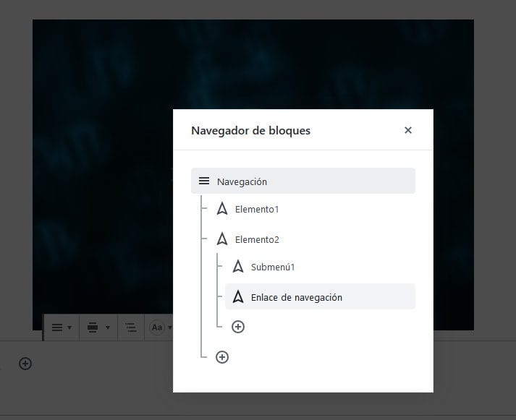Close the Navegador de bloques dialog
516x420 pixels.
click(x=408, y=130)
